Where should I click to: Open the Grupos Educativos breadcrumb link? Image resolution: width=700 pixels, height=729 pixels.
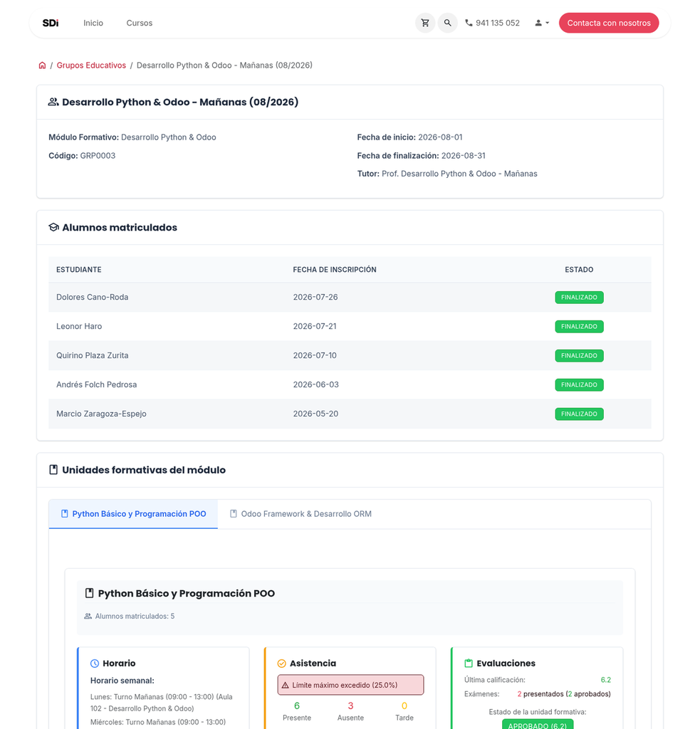point(91,65)
